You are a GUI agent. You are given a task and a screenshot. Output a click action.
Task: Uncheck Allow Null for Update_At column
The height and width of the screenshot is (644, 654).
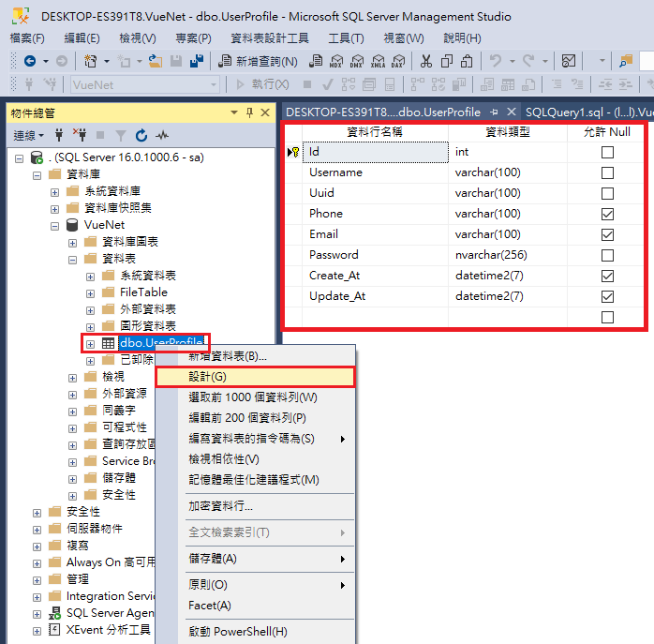[607, 297]
